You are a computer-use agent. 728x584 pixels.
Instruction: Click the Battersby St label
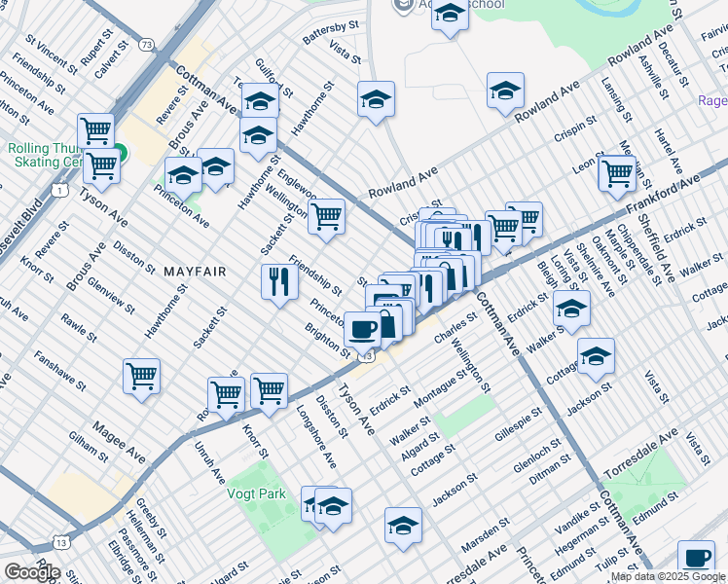pyautogui.click(x=331, y=32)
